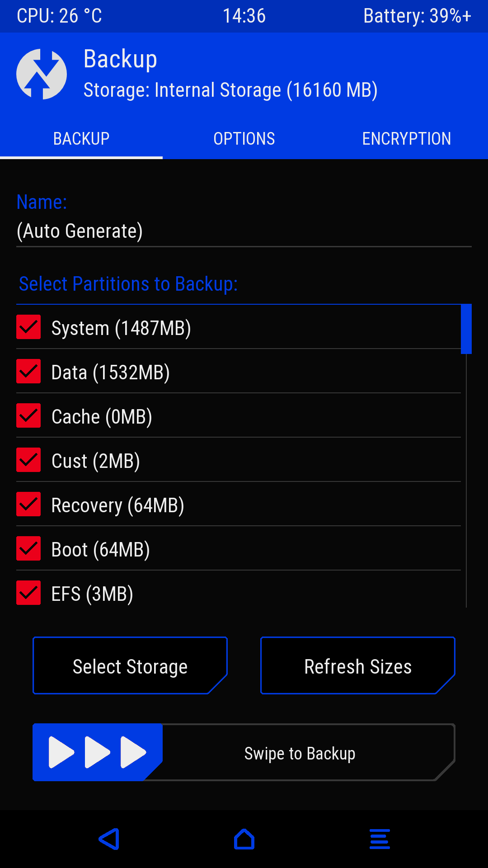Tap the Storage: Internal Storage header text
Viewport: 488px width, 868px height.
230,90
